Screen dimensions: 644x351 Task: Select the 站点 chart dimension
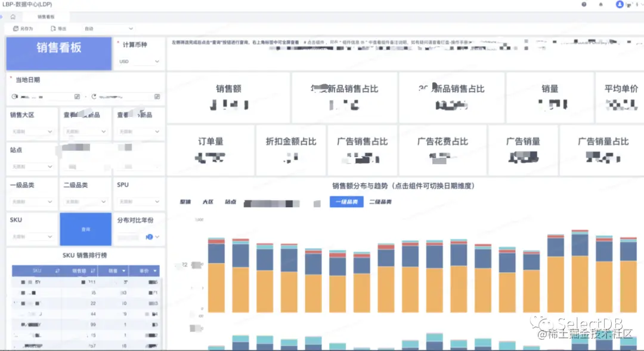[230, 202]
